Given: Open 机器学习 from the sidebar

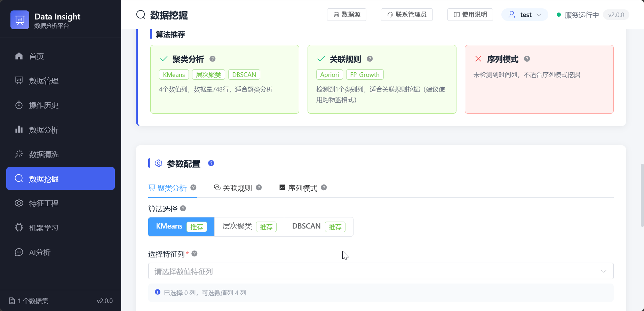Looking at the screenshot, I should (x=61, y=228).
